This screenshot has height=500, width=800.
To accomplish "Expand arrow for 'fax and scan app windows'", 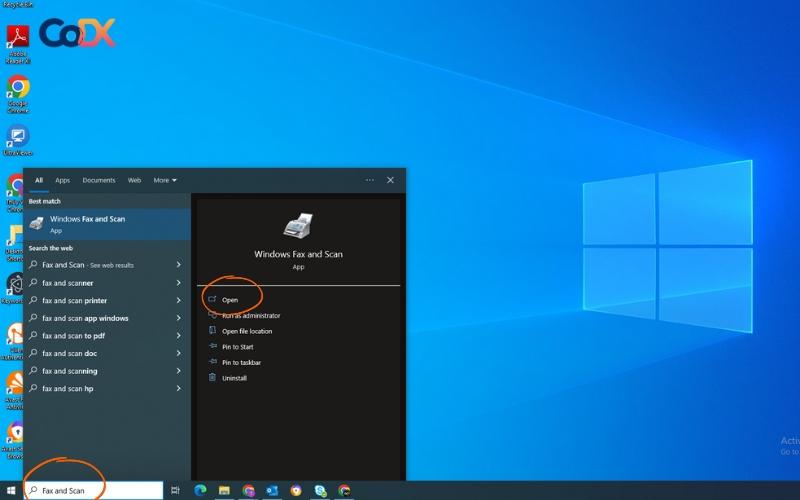I will [x=179, y=318].
